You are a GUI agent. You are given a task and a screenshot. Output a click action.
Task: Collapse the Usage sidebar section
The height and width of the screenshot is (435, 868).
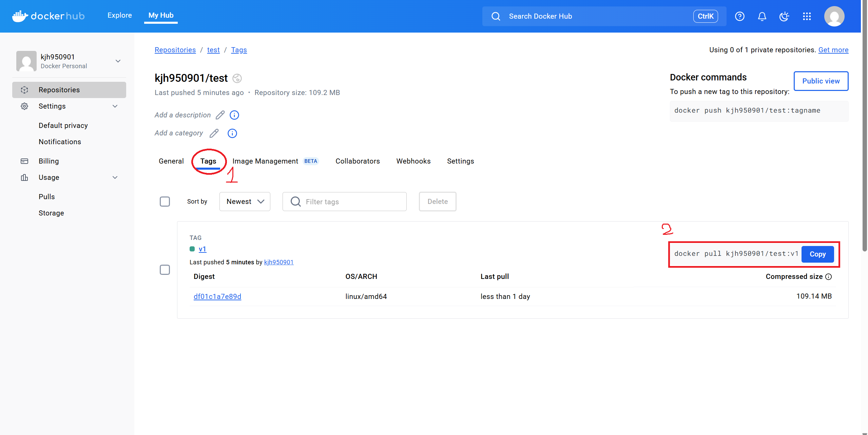tap(115, 177)
